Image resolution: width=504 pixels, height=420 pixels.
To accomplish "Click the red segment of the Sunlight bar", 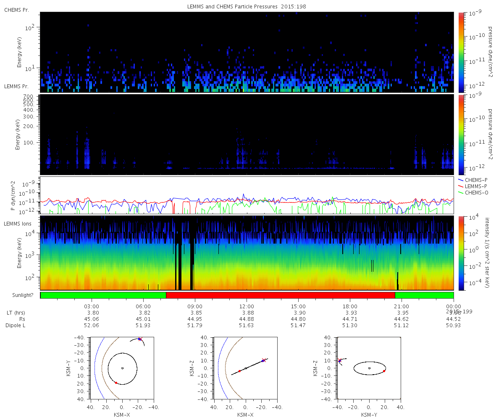I will (x=281, y=295).
